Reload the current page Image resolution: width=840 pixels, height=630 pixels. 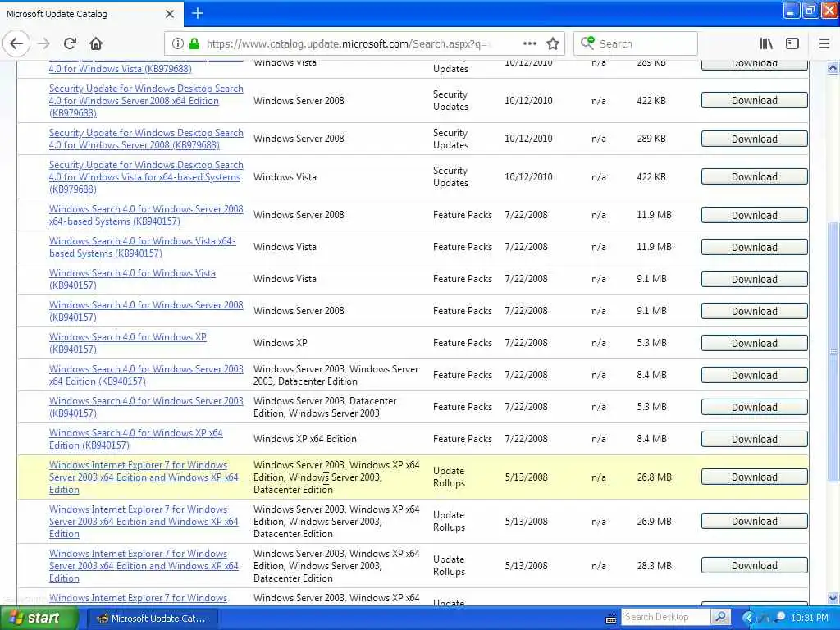(x=71, y=43)
